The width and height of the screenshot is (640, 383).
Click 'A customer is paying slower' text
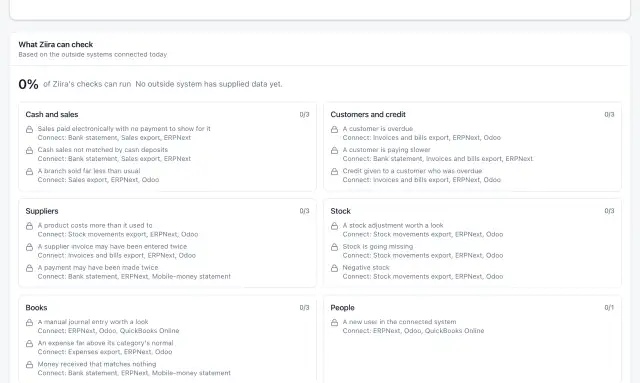point(387,150)
